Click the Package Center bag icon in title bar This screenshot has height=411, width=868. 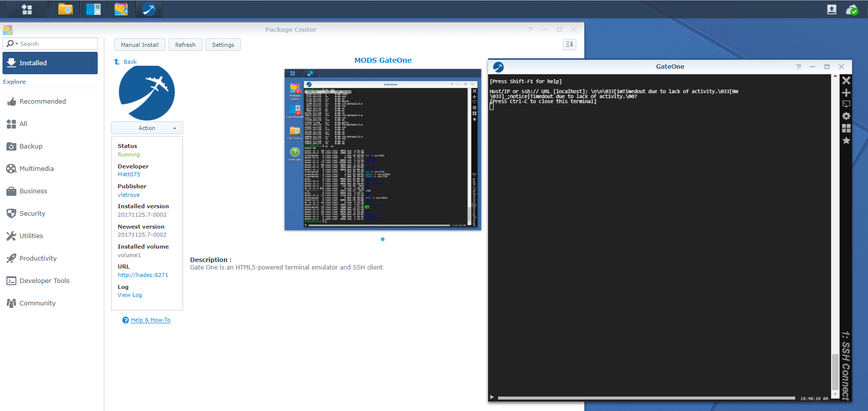click(8, 29)
